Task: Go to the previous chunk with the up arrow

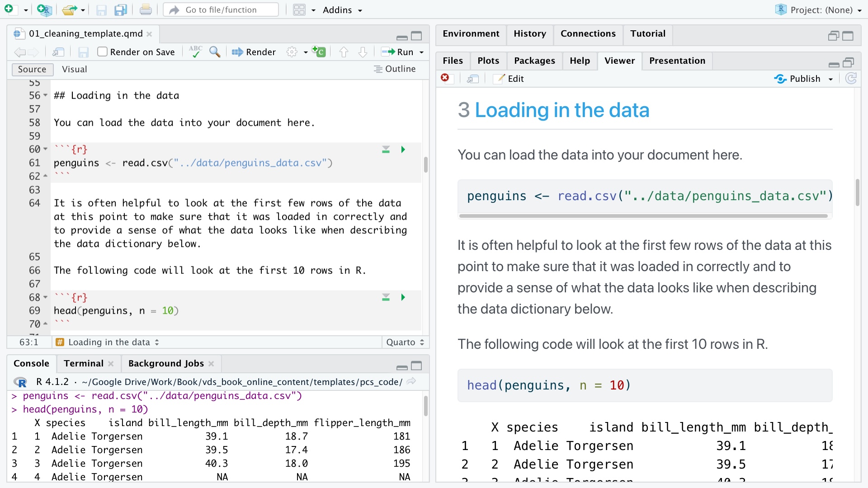Action: pyautogui.click(x=344, y=52)
